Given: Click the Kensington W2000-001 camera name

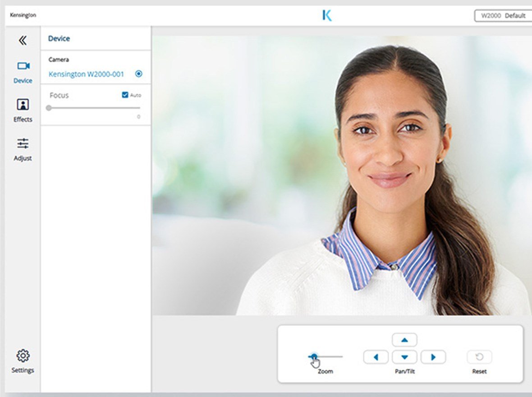Looking at the screenshot, I should pyautogui.click(x=86, y=74).
